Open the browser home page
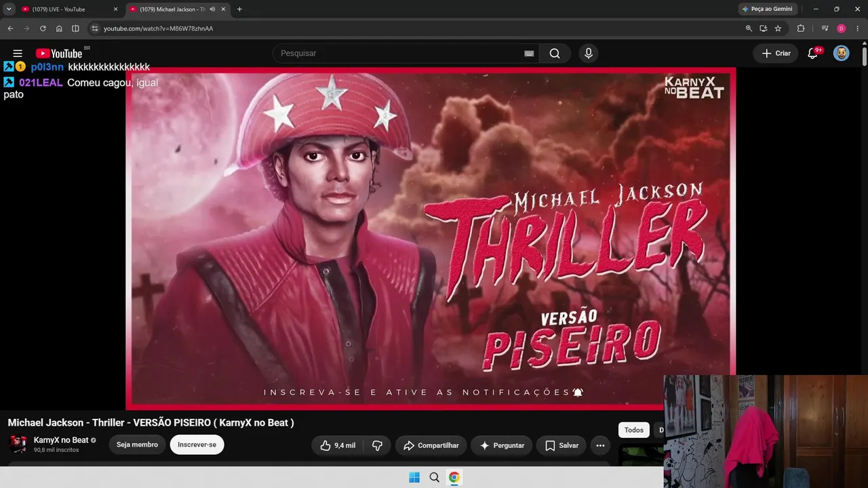 [59, 28]
